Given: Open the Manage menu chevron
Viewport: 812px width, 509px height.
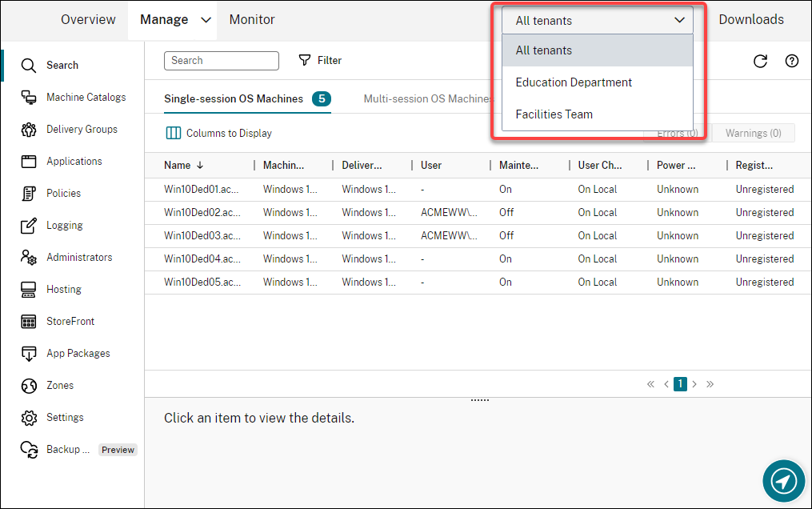Looking at the screenshot, I should coord(206,20).
